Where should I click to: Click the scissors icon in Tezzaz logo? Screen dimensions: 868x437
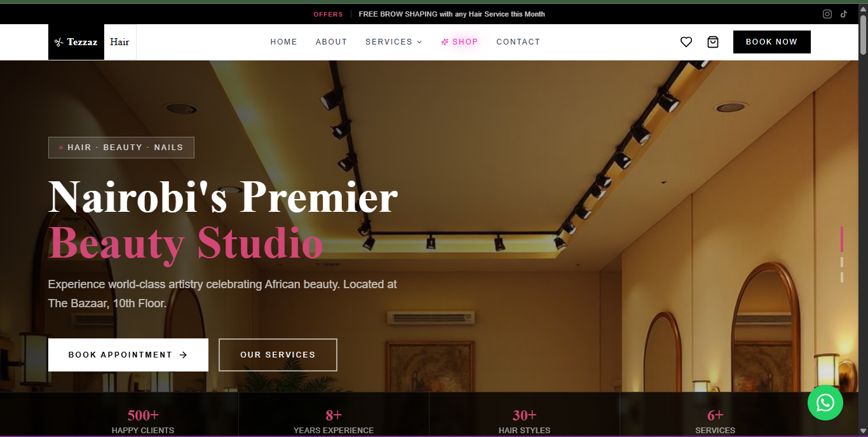click(x=59, y=43)
